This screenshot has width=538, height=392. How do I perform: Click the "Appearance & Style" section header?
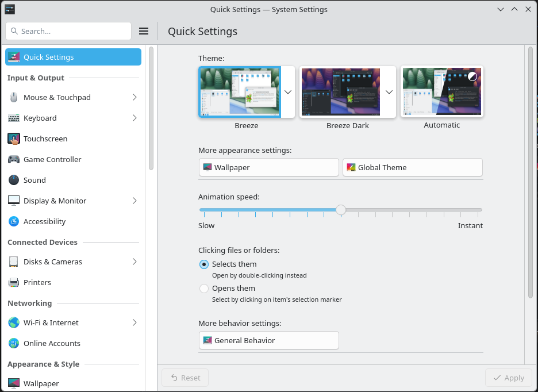pos(44,364)
